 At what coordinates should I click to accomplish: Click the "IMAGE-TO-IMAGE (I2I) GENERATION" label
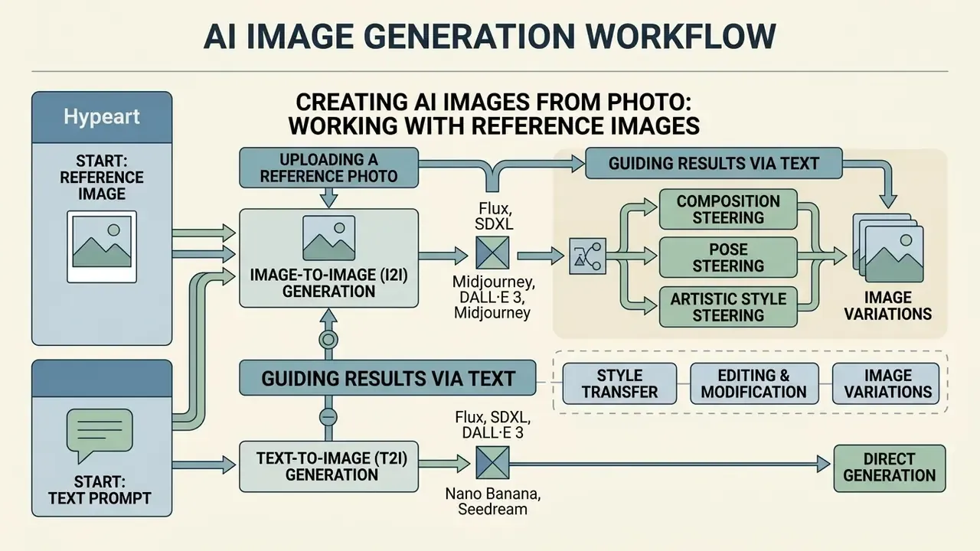tap(329, 282)
